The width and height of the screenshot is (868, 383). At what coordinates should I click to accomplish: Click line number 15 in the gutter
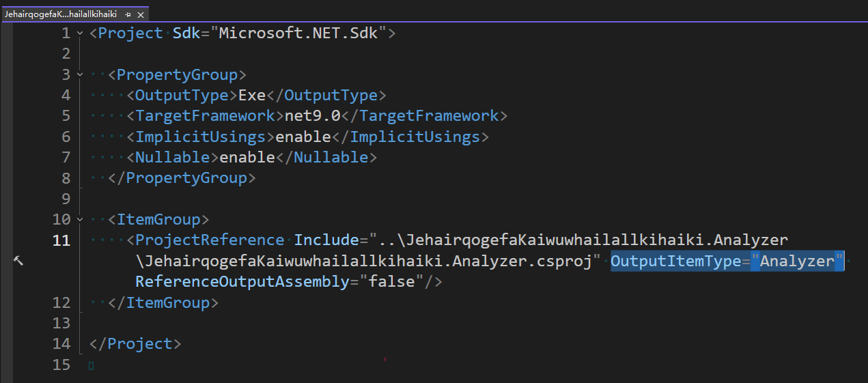pyautogui.click(x=61, y=365)
